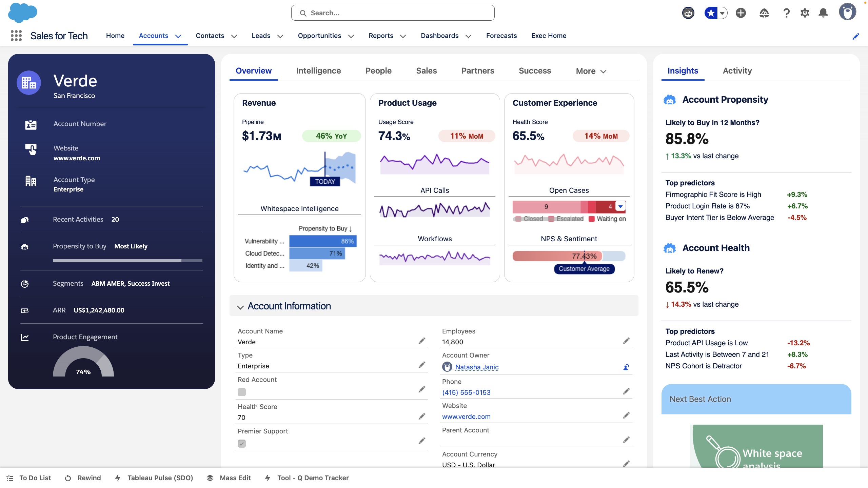Edit the Account Name with its pencil icon
This screenshot has width=868, height=488.
pyautogui.click(x=422, y=341)
